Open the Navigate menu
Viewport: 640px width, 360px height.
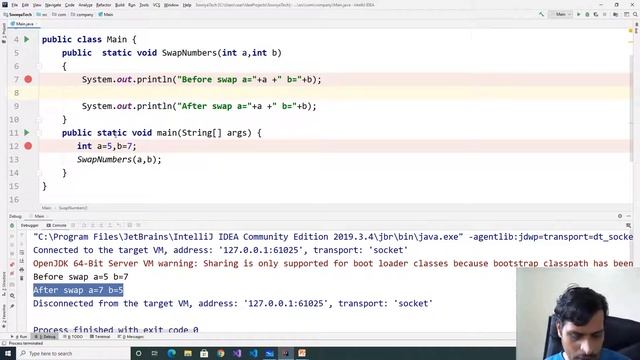pyautogui.click(x=53, y=5)
